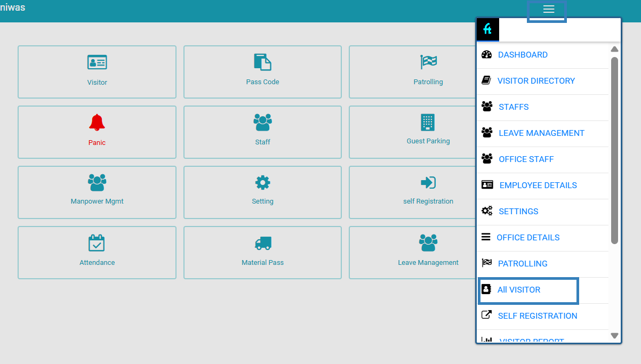
Task: Open EMPLOYEE DETAILS from the menu
Action: click(x=538, y=185)
